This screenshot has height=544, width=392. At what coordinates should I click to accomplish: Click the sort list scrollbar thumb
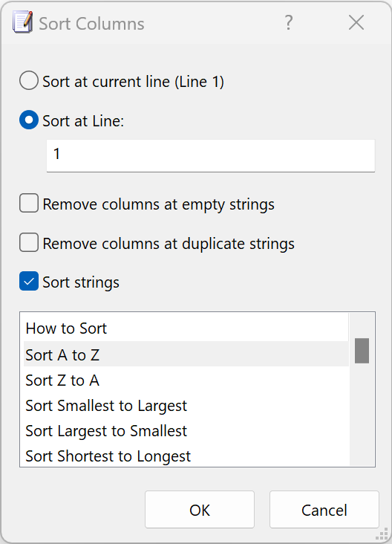362,351
